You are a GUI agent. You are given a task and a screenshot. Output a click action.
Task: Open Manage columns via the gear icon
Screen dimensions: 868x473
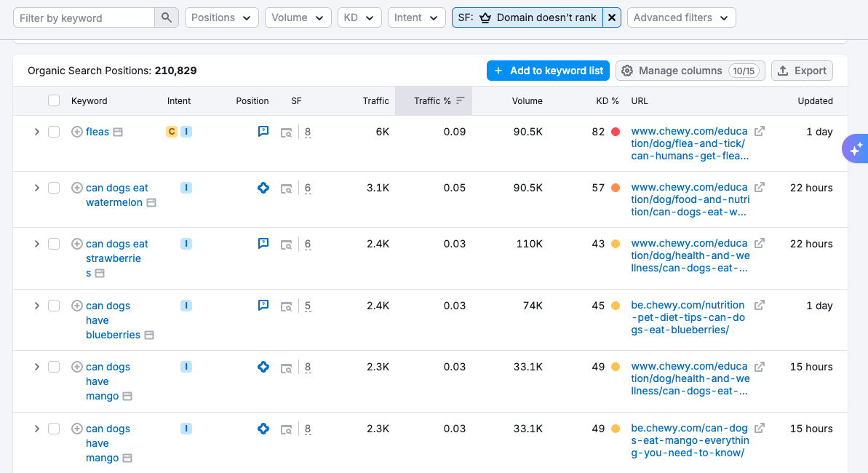pos(627,71)
